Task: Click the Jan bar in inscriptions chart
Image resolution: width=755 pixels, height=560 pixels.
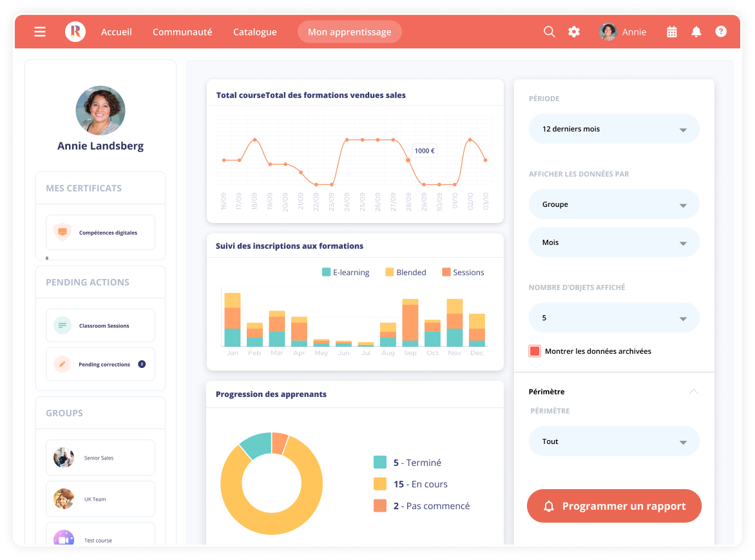Action: point(233,320)
